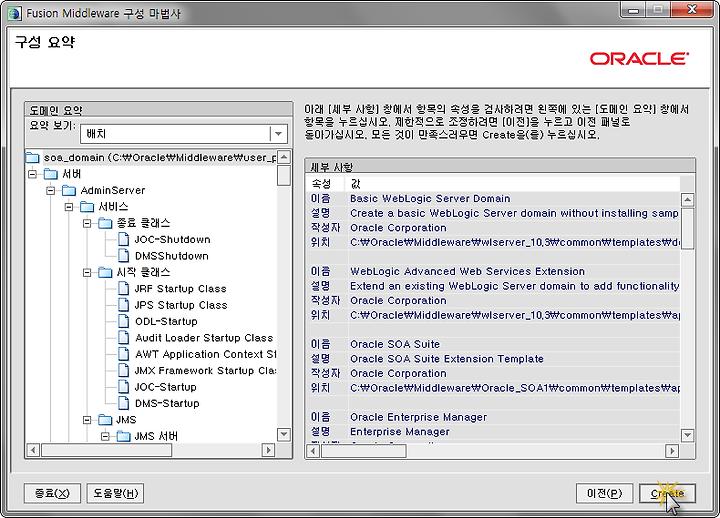Click 'Oracle SOA Suite Extension Template' description
The width and height of the screenshot is (720, 518).
(x=447, y=359)
